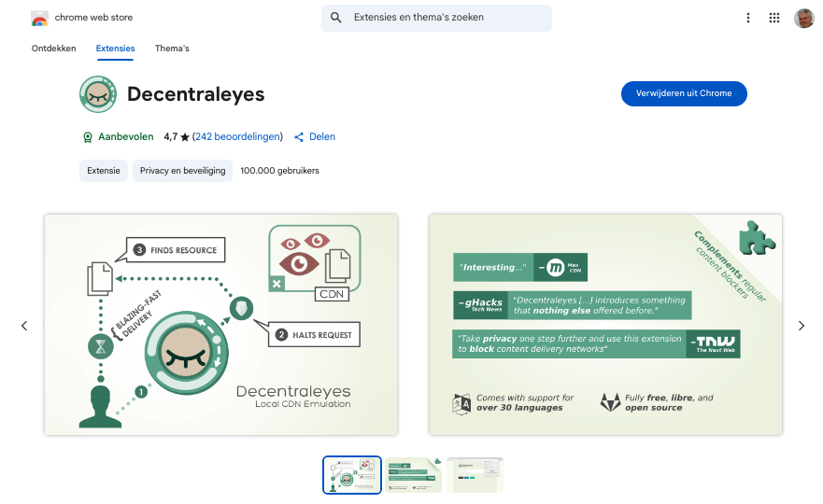823x504 pixels.
Task: Switch to the Thema's tab
Action: 172,49
